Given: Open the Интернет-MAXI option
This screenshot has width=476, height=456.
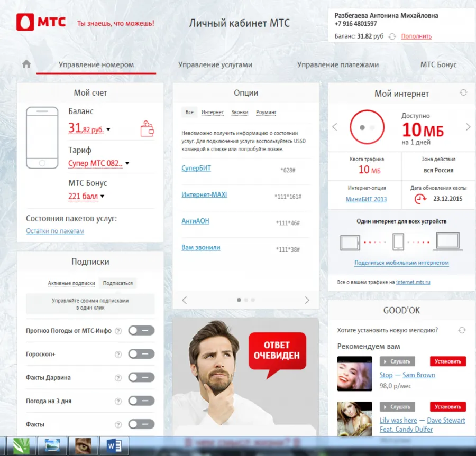Looking at the screenshot, I should 204,194.
